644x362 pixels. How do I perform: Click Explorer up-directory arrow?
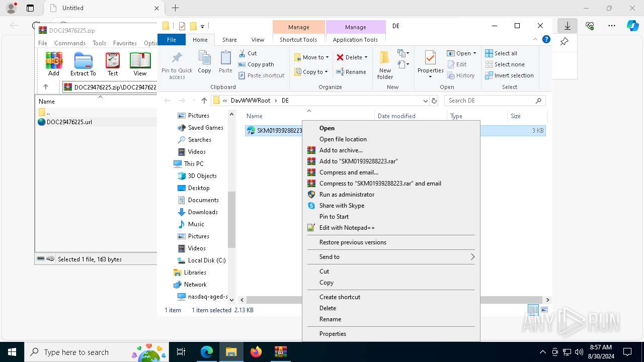coord(204,101)
